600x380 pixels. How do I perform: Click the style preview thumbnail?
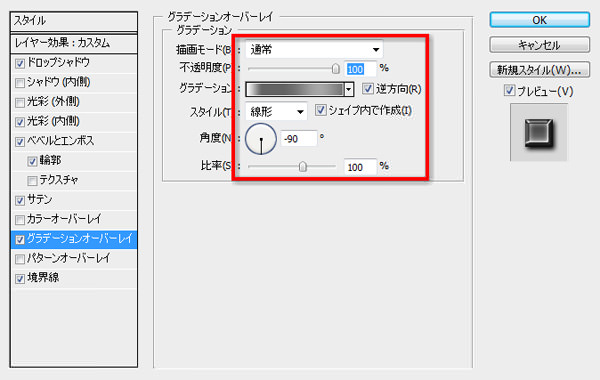pyautogui.click(x=539, y=132)
